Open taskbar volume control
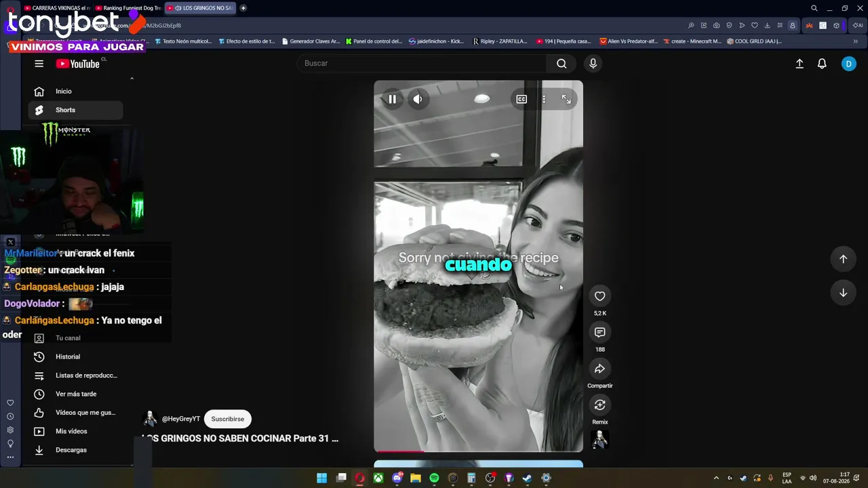 813,479
